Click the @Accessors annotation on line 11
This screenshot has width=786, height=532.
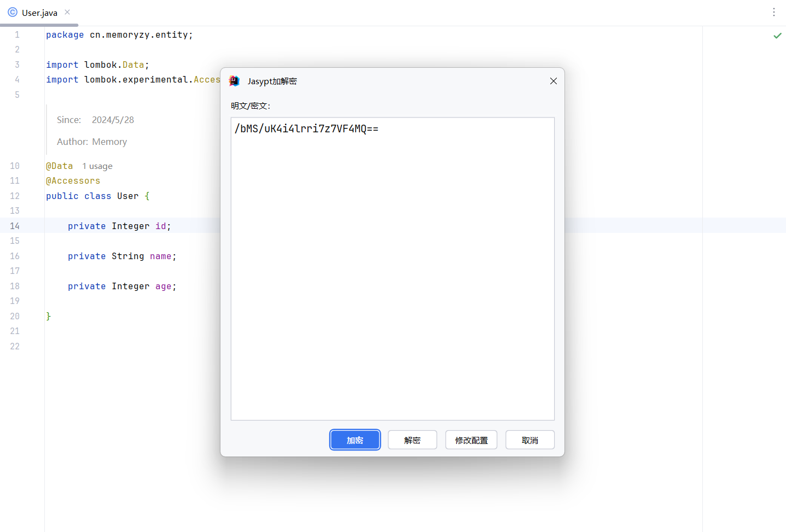click(x=73, y=181)
